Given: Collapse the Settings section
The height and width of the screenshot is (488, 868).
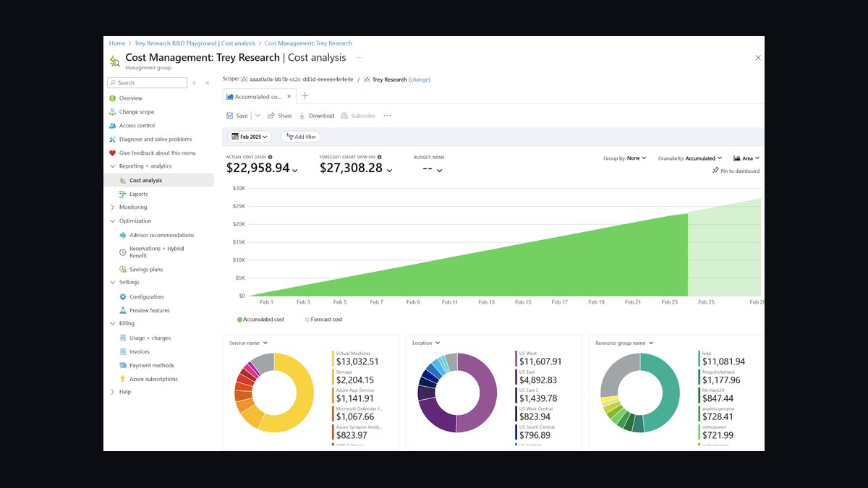Looking at the screenshot, I should [x=112, y=283].
